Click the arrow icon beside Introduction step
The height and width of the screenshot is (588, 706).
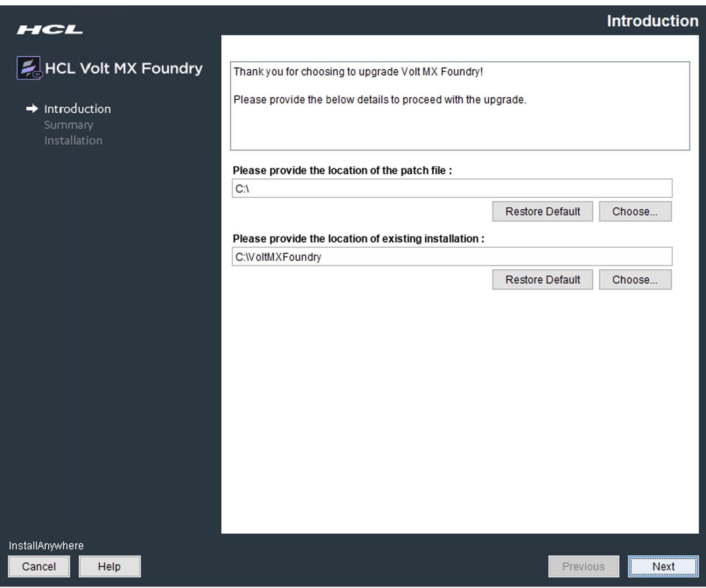click(x=32, y=108)
